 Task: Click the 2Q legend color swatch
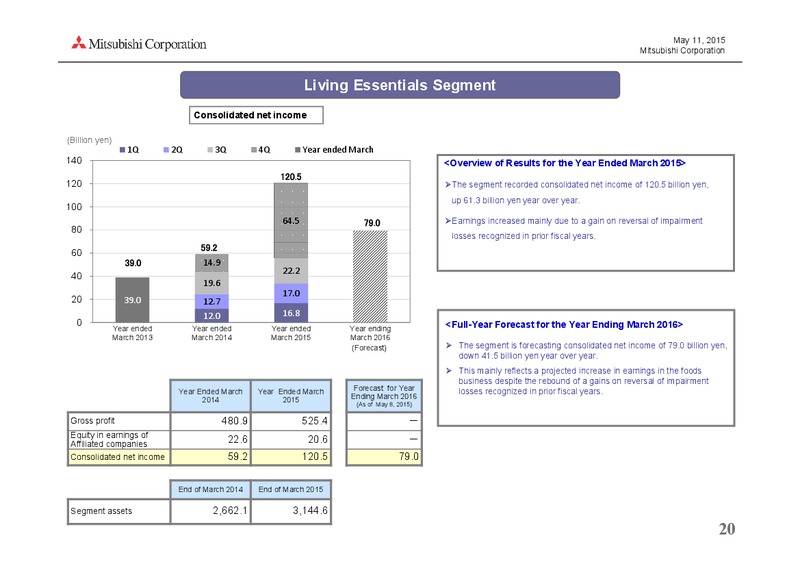[166, 150]
